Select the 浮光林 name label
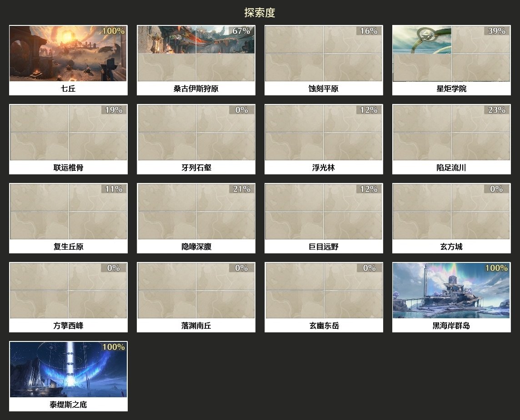This screenshot has height=420, width=520. coord(324,168)
